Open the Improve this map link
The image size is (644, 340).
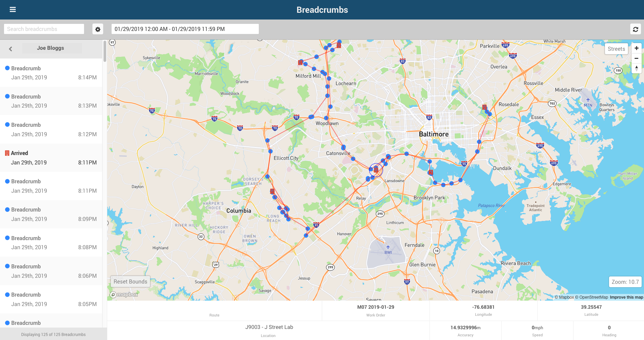tap(626, 297)
